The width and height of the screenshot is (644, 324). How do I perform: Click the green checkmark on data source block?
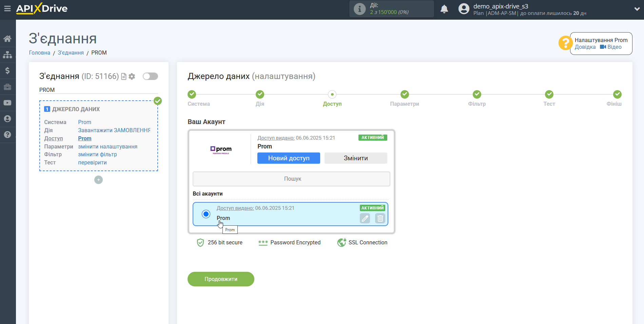158,101
